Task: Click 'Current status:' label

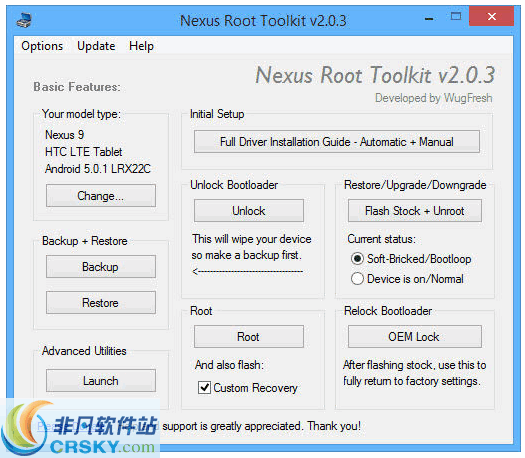Action: coord(381,239)
